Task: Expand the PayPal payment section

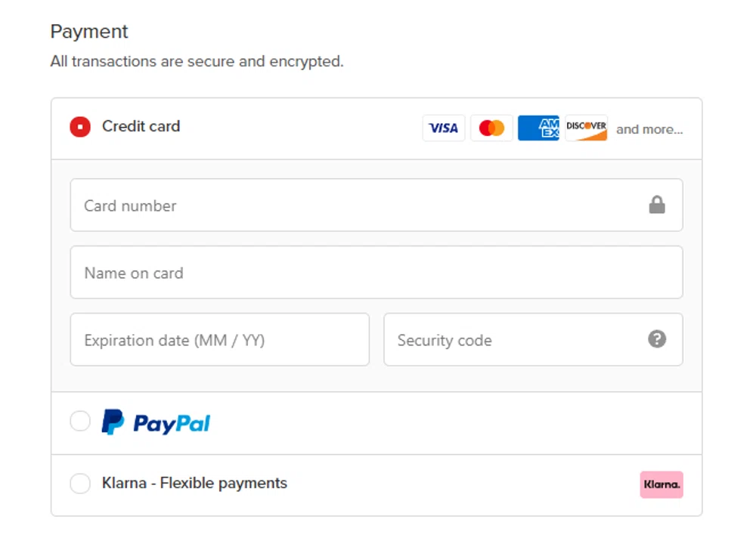Action: click(155, 420)
